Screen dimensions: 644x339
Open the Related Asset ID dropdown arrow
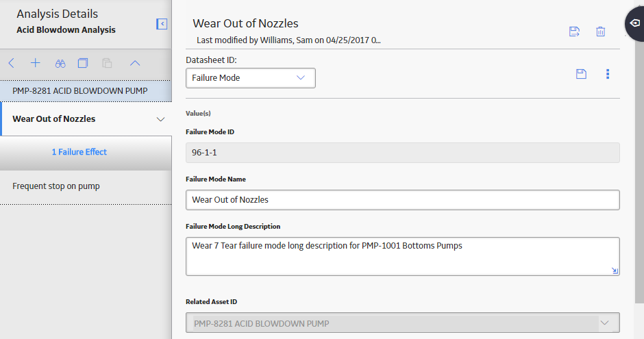pyautogui.click(x=604, y=323)
